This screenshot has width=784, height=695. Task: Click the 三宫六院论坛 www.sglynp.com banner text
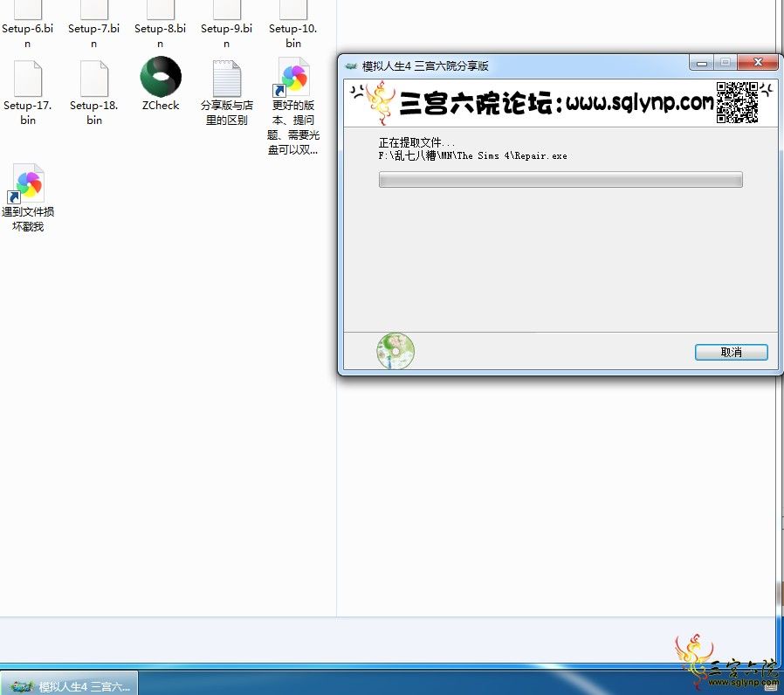point(556,103)
